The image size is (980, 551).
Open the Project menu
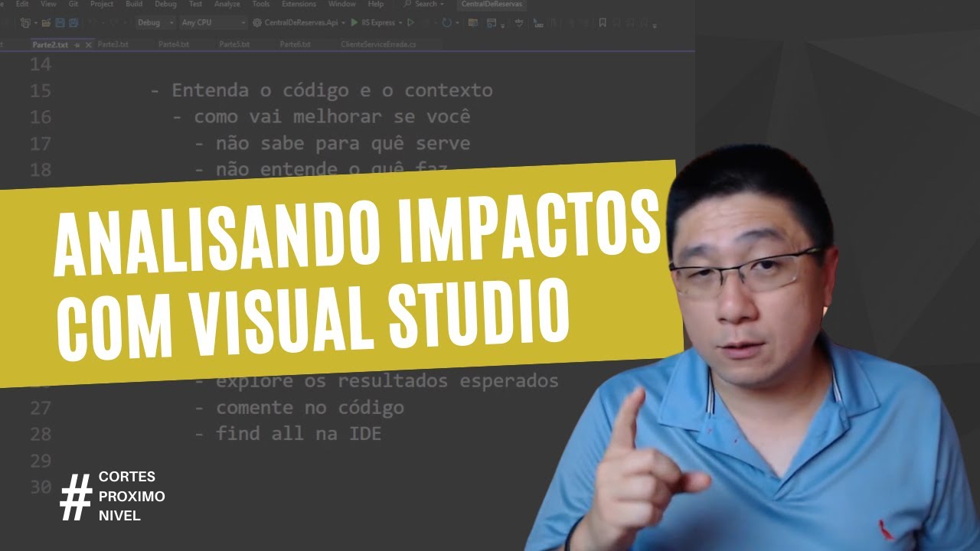[102, 4]
